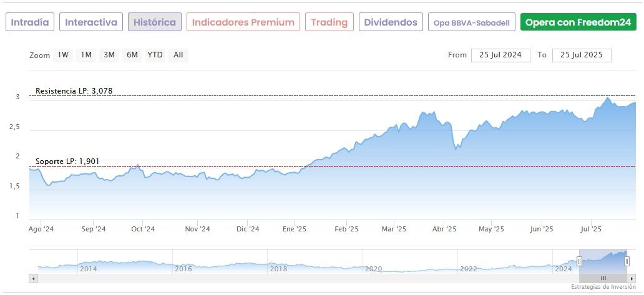Click the Trading button
The height and width of the screenshot is (295, 644).
point(329,22)
